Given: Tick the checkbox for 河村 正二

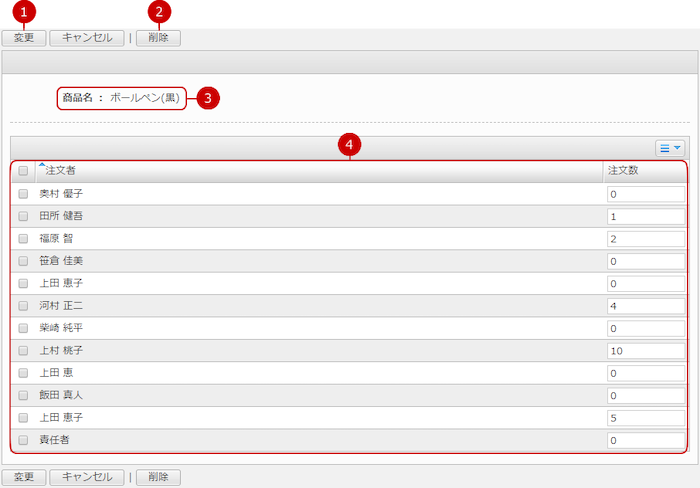Looking at the screenshot, I should coord(23,305).
